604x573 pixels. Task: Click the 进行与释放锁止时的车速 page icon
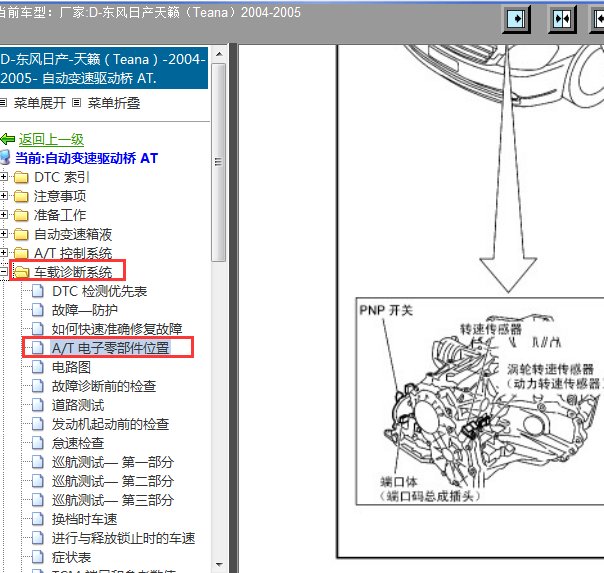coord(38,538)
